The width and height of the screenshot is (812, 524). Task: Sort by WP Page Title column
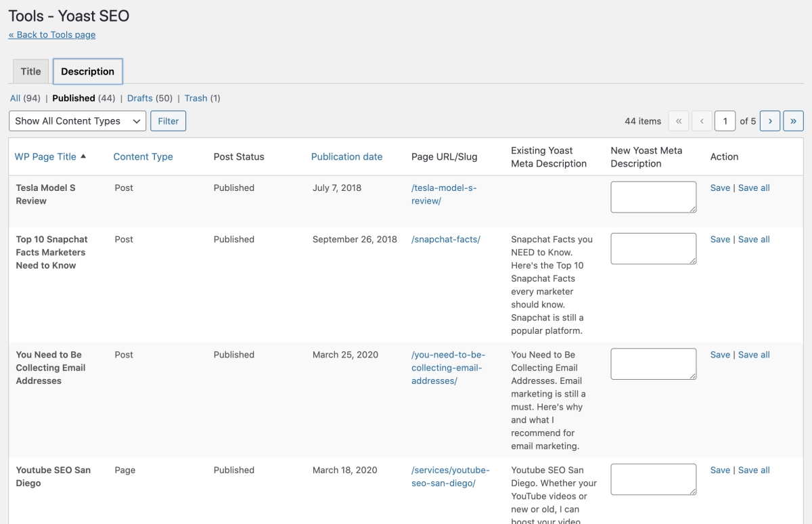[45, 156]
